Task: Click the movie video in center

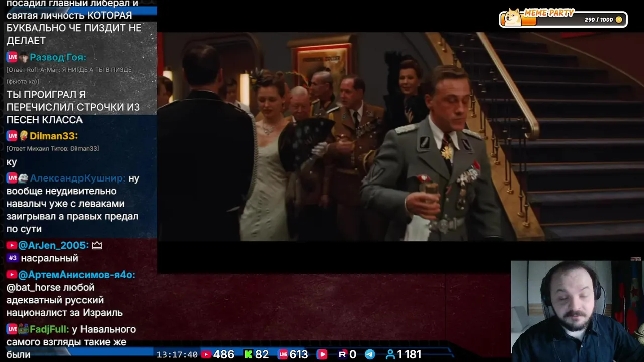Action: point(400,137)
